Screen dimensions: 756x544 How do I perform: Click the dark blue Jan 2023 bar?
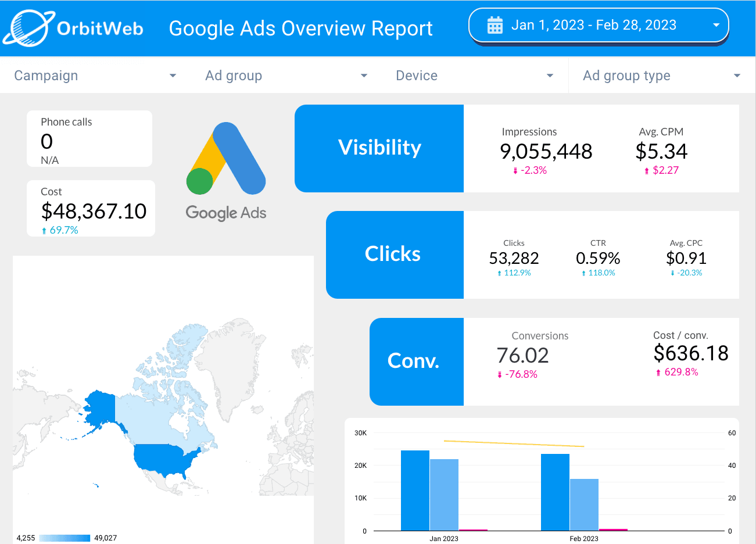(x=415, y=490)
